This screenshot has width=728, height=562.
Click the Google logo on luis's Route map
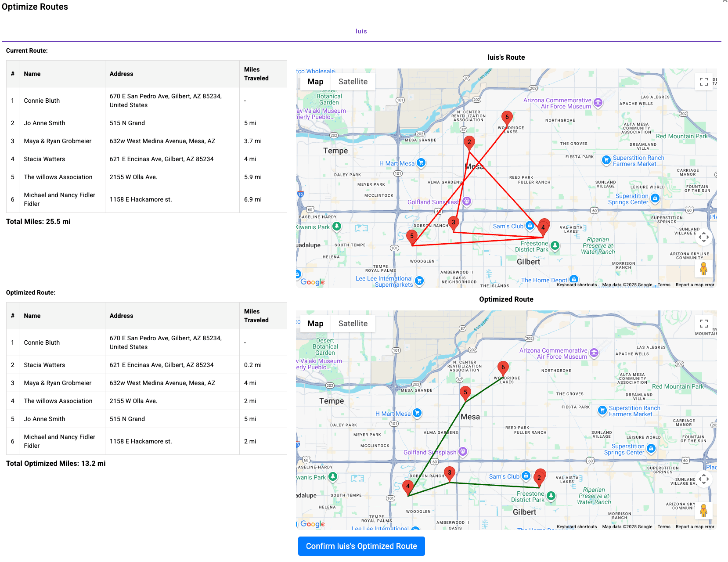[313, 282]
